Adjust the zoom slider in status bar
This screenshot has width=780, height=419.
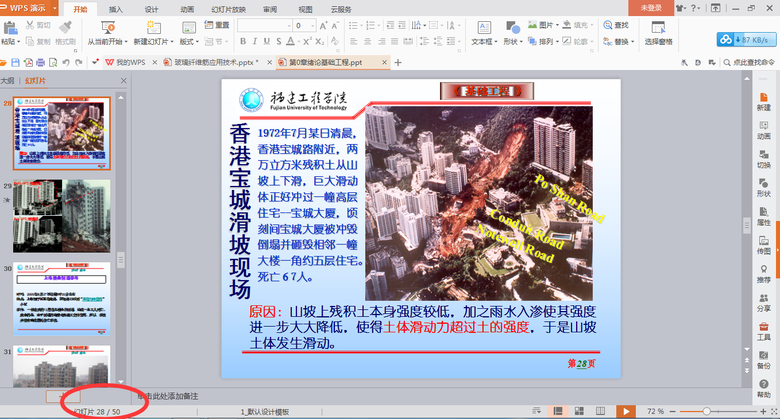[x=708, y=411]
